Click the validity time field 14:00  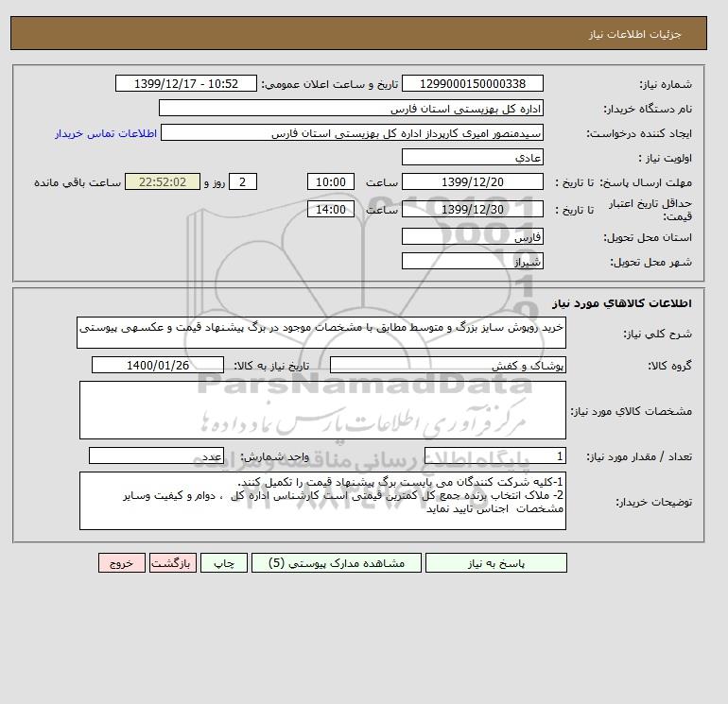point(331,209)
